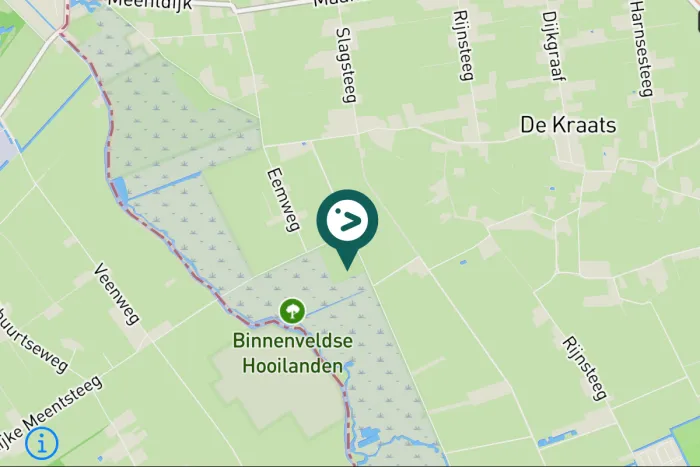Click the Binnenveldse Hooilanden label

(x=292, y=353)
